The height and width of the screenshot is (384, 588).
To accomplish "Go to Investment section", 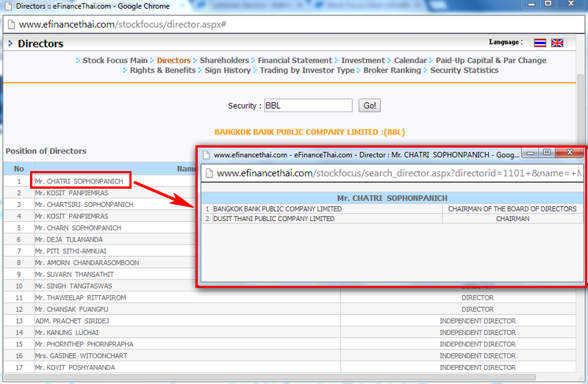I will pos(363,60).
